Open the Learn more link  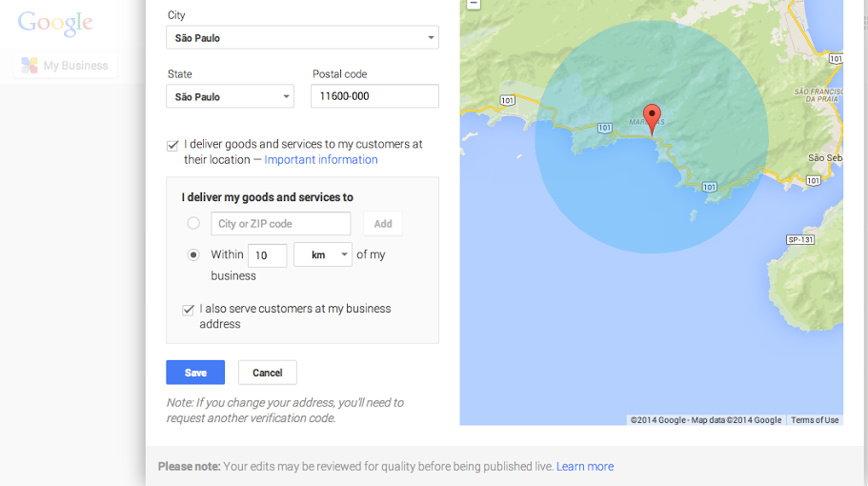(x=585, y=467)
